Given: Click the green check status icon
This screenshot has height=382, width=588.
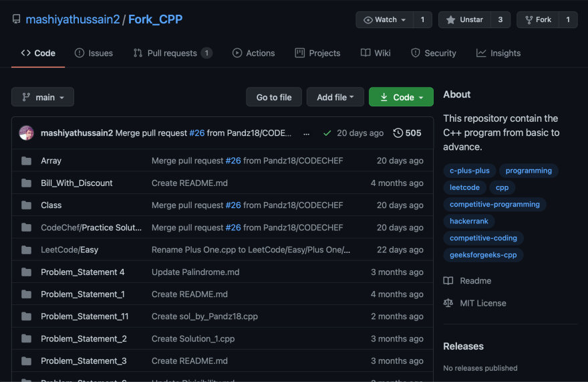Looking at the screenshot, I should pyautogui.click(x=327, y=133).
